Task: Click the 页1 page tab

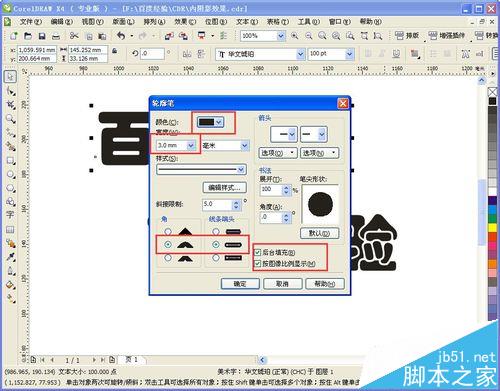Action: 131,360
